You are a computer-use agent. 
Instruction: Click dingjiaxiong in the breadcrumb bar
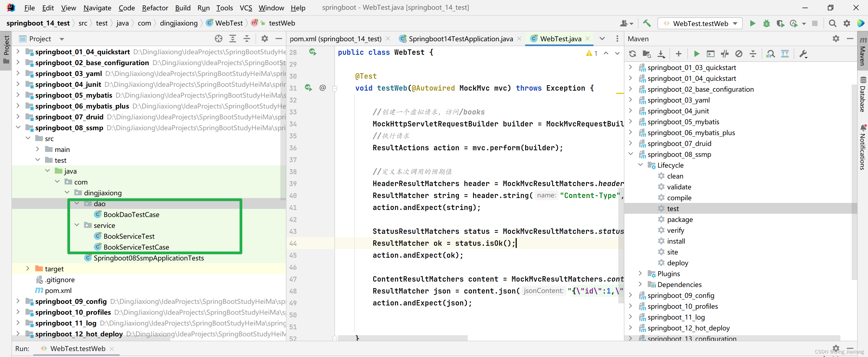coord(178,23)
